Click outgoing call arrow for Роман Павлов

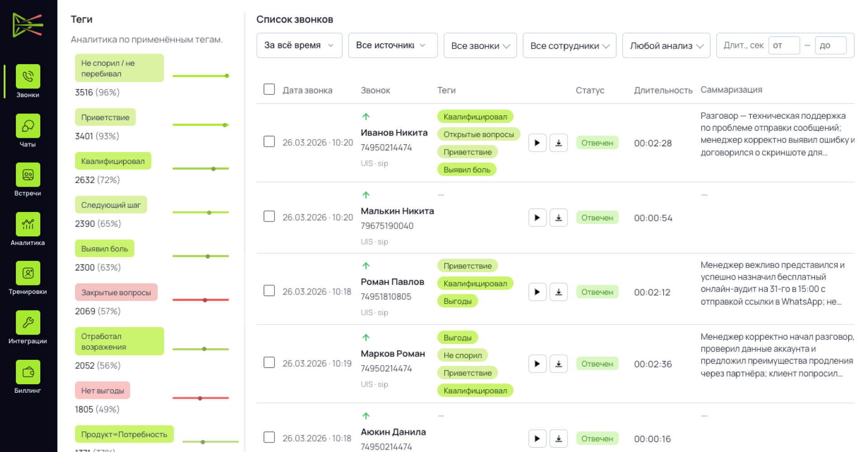pyautogui.click(x=366, y=266)
